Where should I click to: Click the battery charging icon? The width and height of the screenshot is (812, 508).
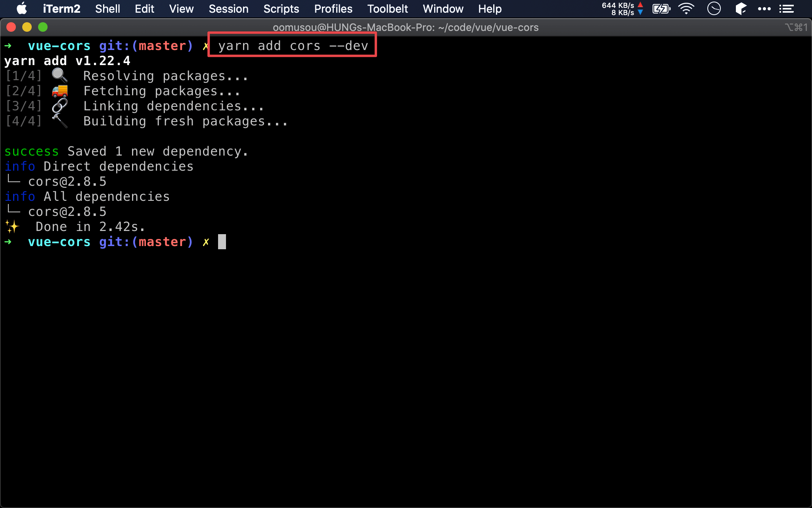pos(661,9)
